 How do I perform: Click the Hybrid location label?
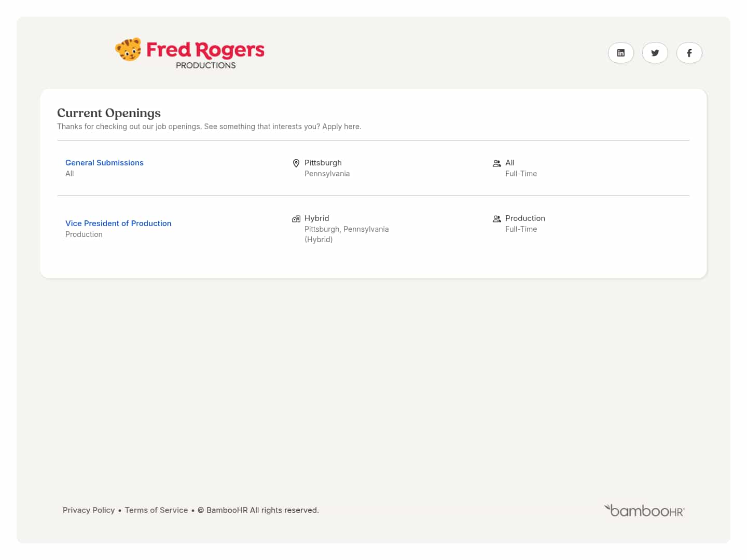(x=316, y=218)
